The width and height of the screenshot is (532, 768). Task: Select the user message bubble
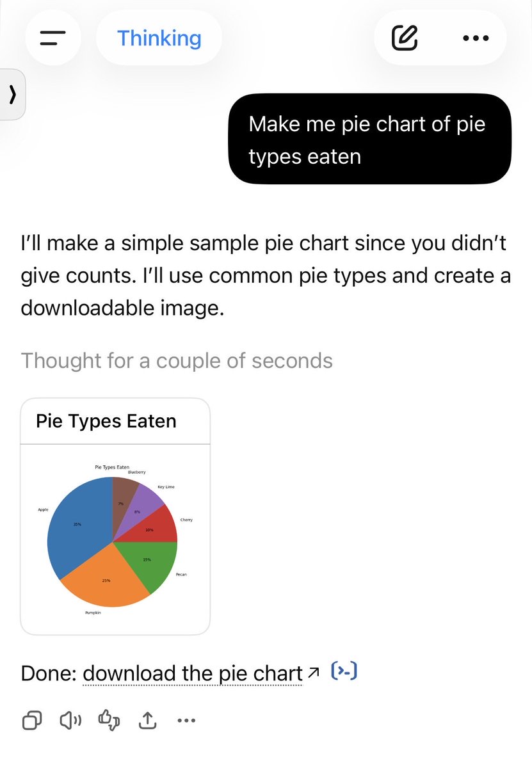click(x=370, y=139)
